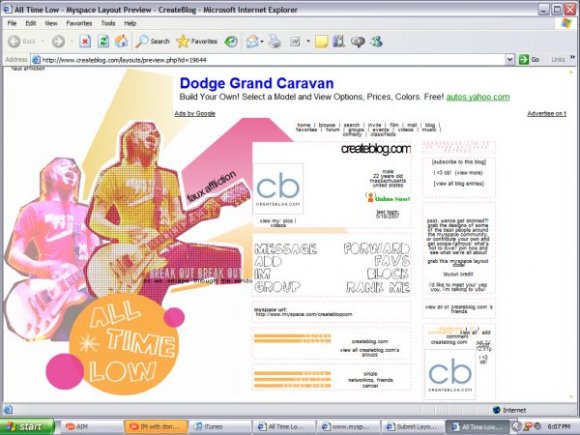Open the Search pane in toolbar

152,41
